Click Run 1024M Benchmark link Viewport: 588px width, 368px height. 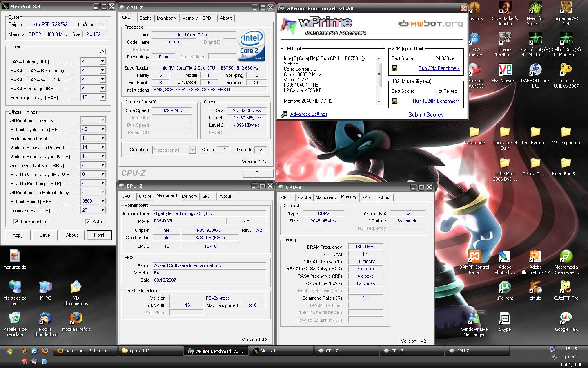[436, 101]
